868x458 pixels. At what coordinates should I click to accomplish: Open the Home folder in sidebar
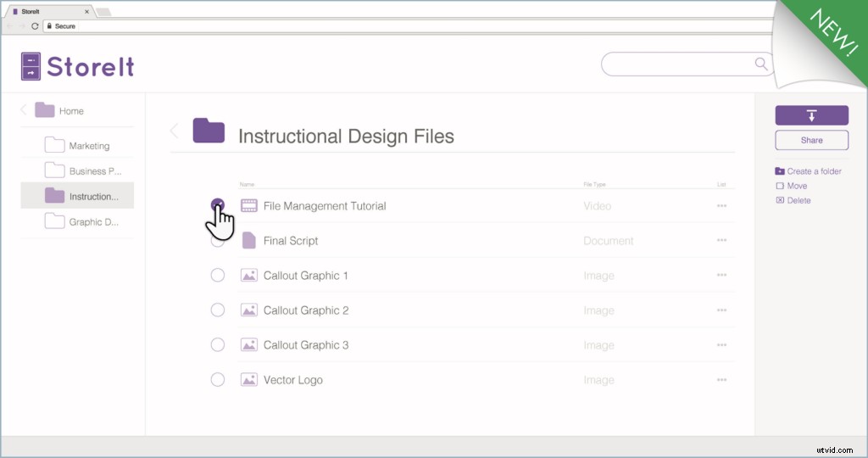coord(71,111)
